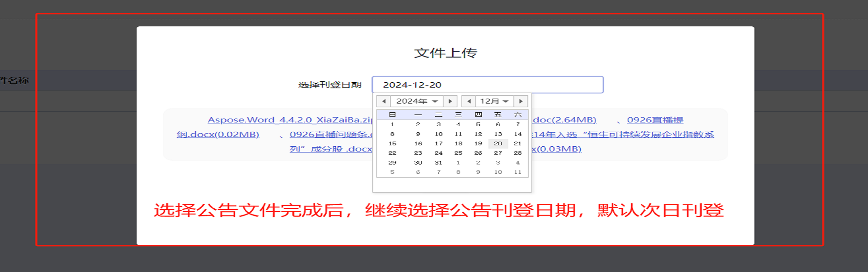Click the publication date input field
The image size is (868, 272).
(487, 85)
